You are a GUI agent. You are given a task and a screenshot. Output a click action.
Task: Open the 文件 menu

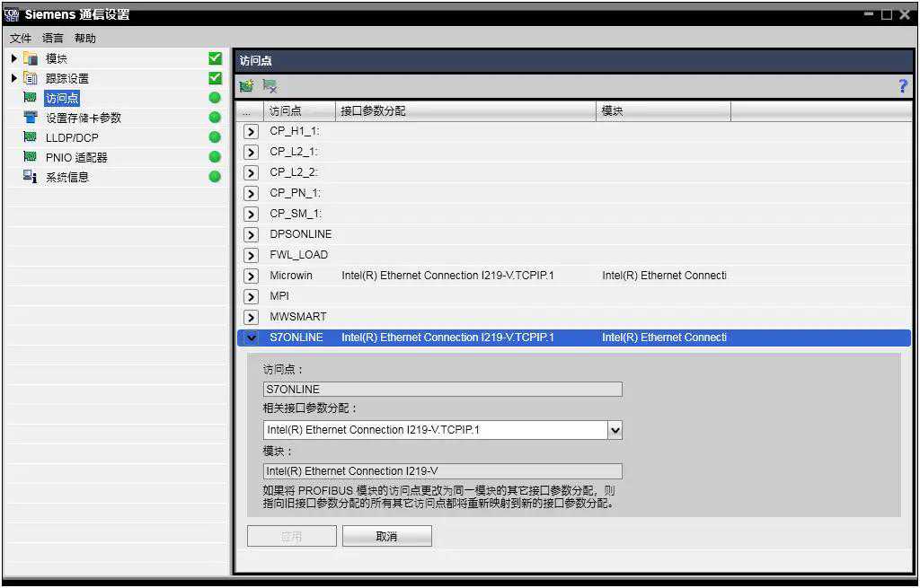pos(21,39)
